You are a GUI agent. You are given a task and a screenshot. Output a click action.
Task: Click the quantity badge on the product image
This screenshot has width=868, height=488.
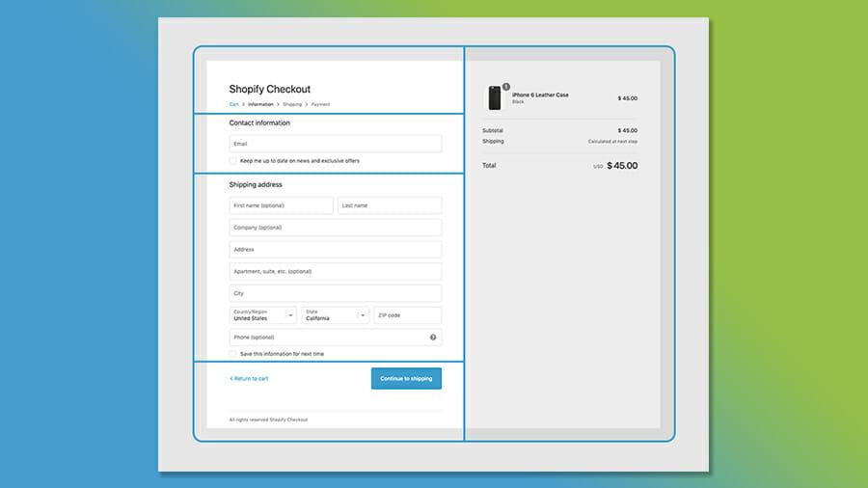point(505,87)
